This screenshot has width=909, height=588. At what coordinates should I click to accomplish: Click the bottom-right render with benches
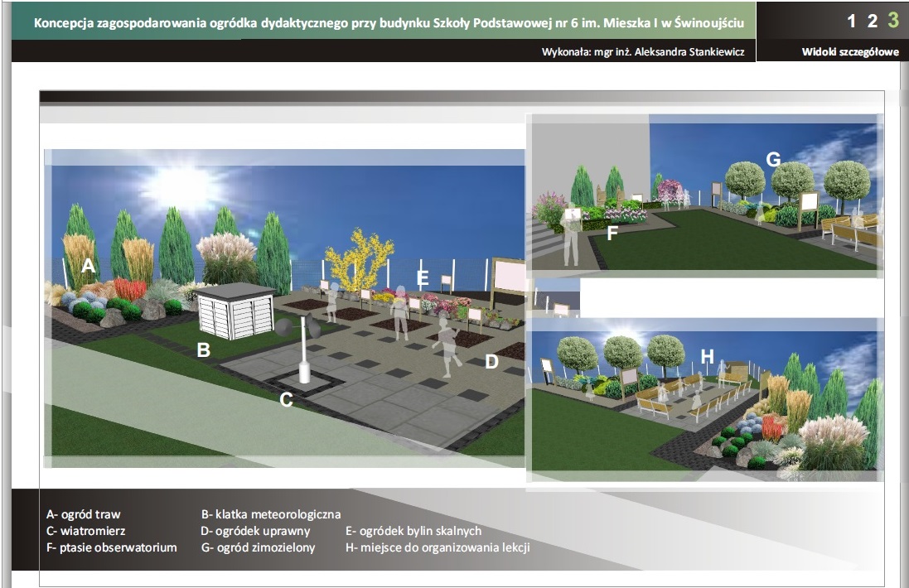(704, 400)
